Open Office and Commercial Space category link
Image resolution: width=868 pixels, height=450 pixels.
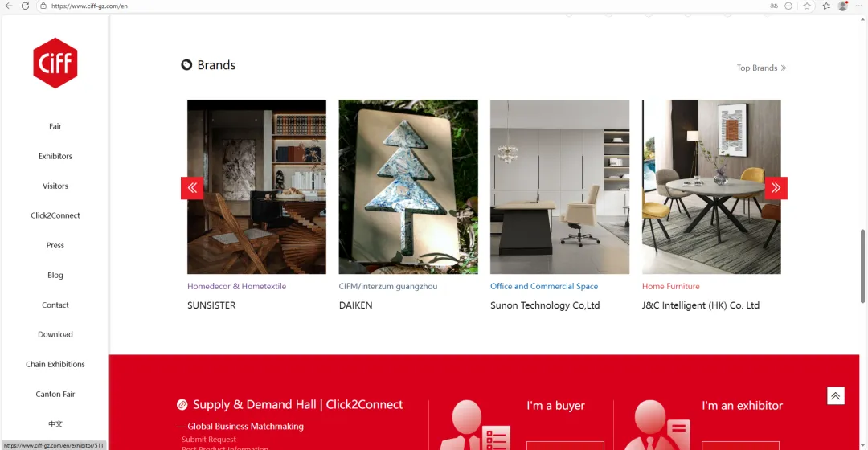tap(543, 286)
